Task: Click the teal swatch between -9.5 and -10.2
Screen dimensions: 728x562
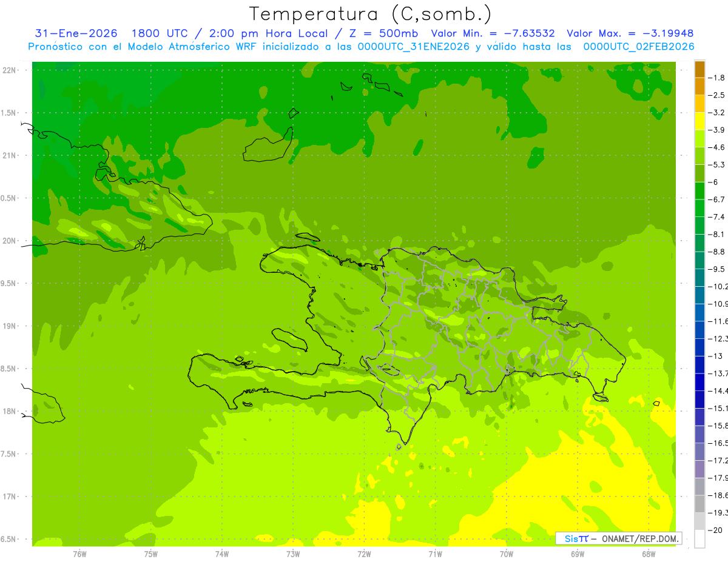Action: [x=699, y=278]
